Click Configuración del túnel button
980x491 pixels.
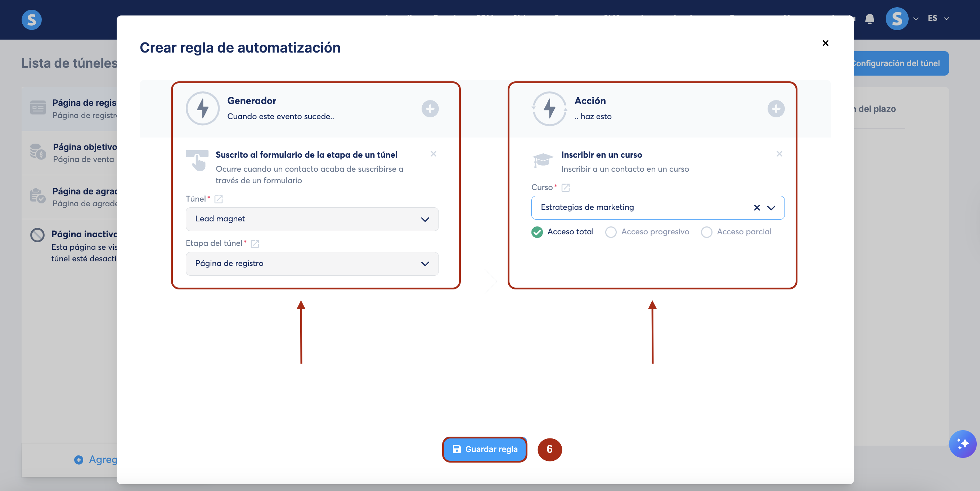pos(900,63)
